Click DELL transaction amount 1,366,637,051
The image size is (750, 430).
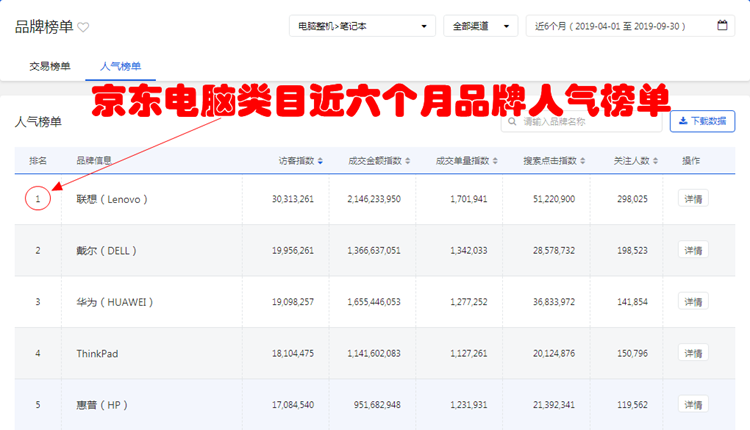[374, 251]
